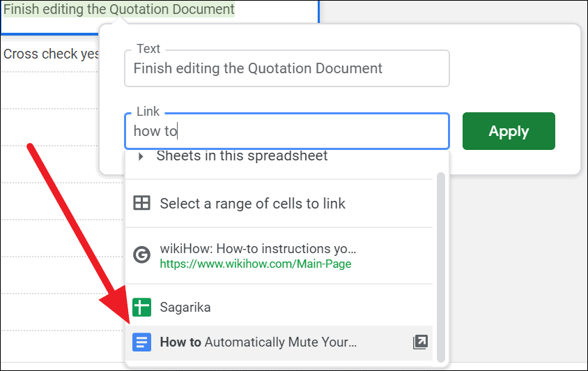Open the Sheets in this spreadsheet section
Image resolution: width=588 pixels, height=371 pixels.
click(242, 156)
